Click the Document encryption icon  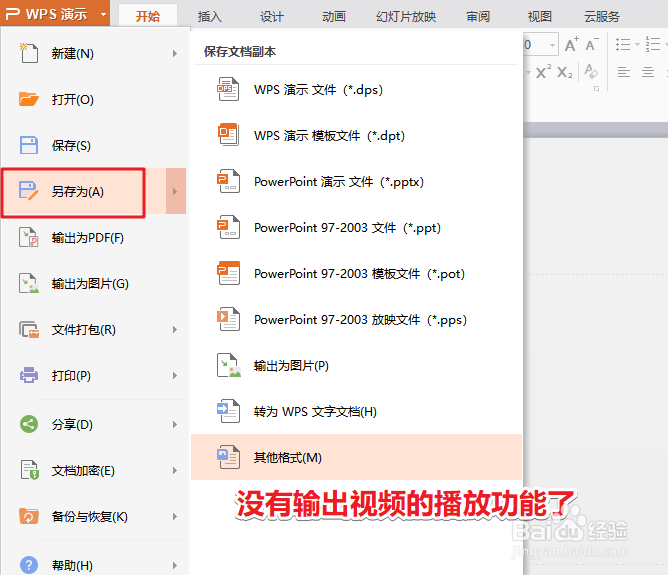(x=29, y=470)
